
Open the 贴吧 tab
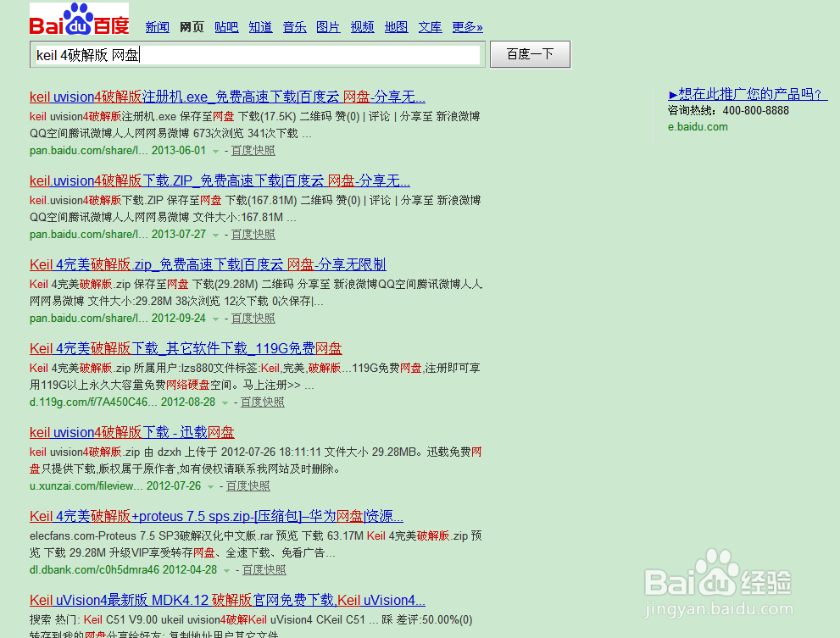pos(226,27)
